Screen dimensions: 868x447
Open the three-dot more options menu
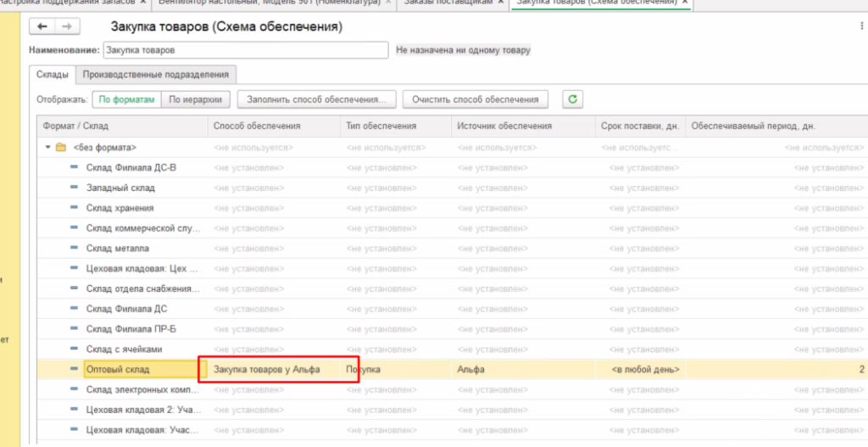tap(860, 27)
